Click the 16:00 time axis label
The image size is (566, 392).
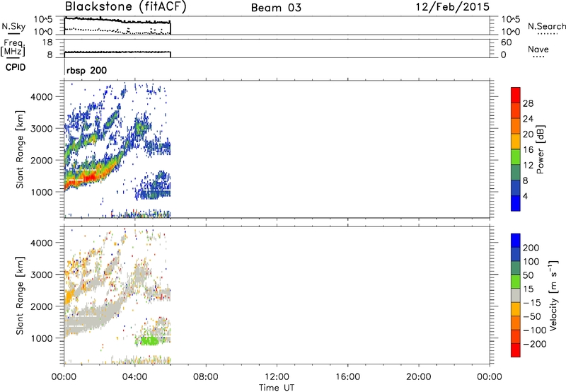347,377
